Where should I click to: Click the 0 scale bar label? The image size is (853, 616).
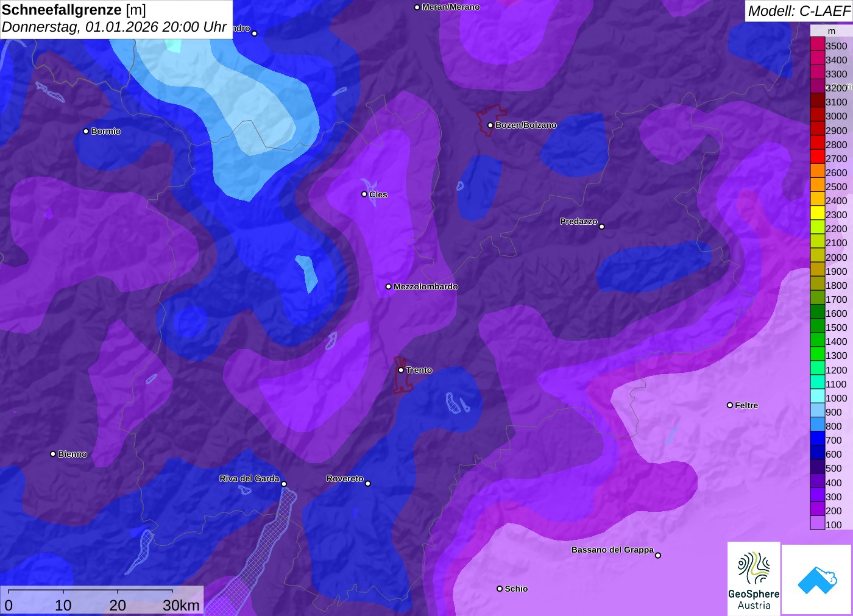[x=9, y=605]
